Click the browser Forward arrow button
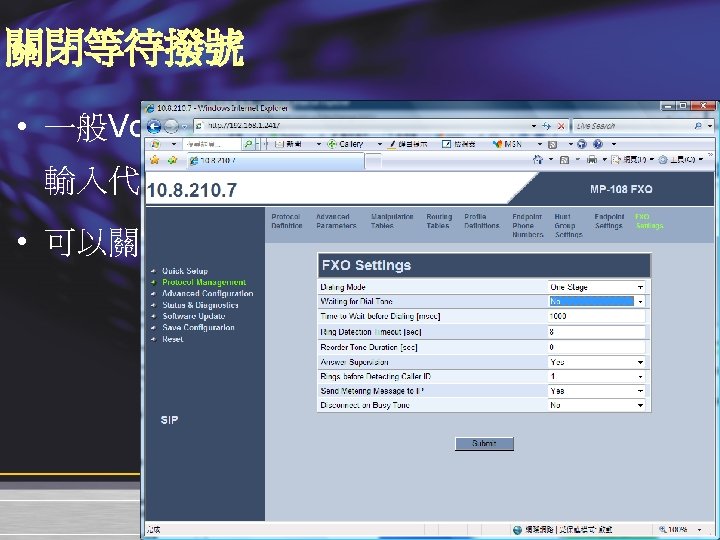 (x=171, y=126)
